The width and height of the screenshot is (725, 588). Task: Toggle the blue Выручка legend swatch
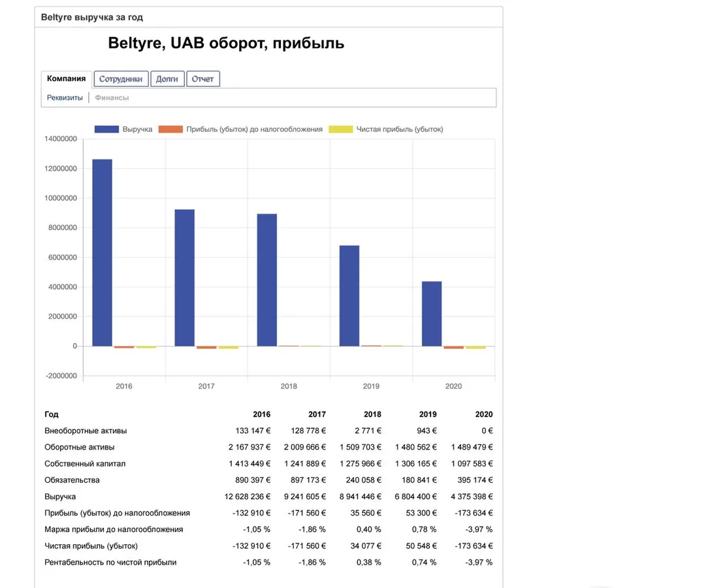[x=106, y=129]
